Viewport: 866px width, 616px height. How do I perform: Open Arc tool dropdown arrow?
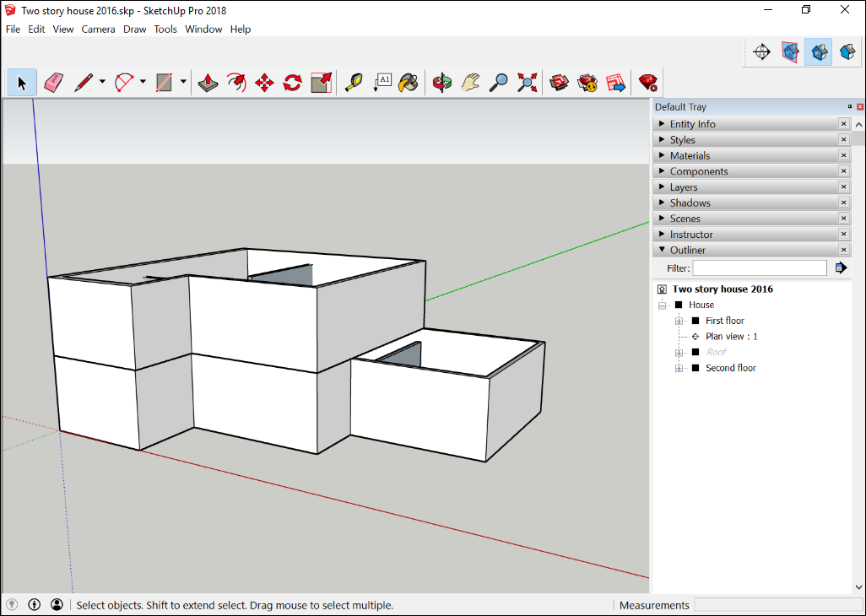(x=143, y=82)
